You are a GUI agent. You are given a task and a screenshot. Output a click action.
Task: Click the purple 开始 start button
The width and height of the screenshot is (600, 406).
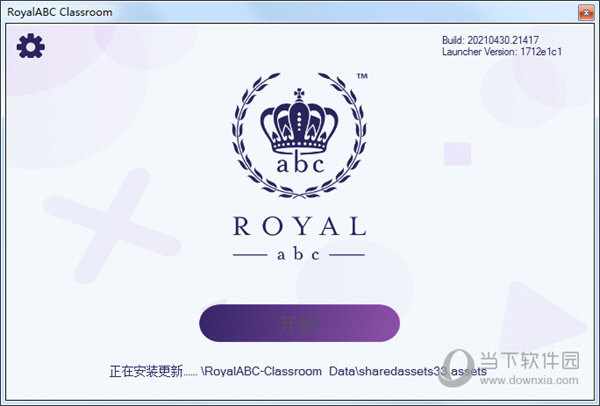click(300, 323)
